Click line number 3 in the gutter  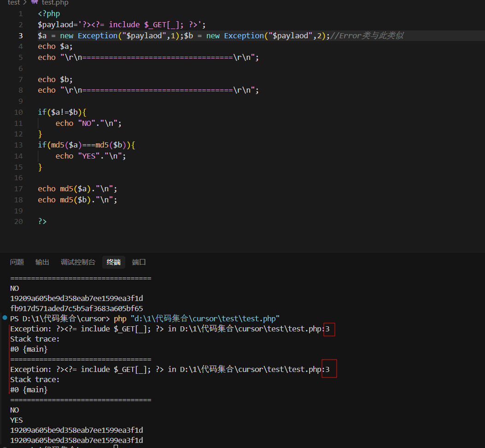pos(21,35)
